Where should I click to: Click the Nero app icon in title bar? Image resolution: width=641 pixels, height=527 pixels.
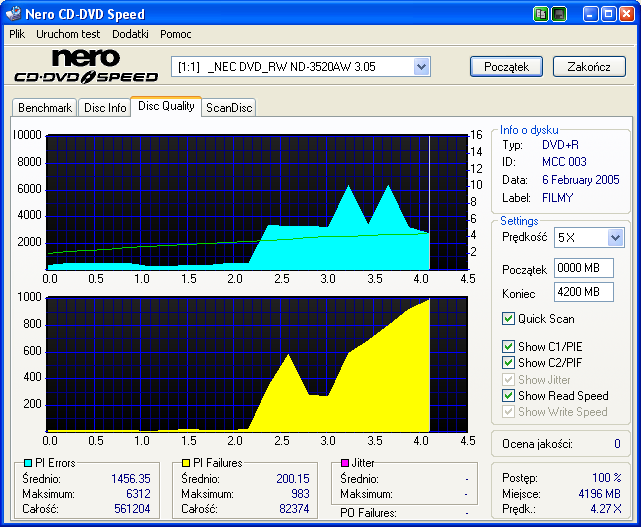click(x=13, y=14)
